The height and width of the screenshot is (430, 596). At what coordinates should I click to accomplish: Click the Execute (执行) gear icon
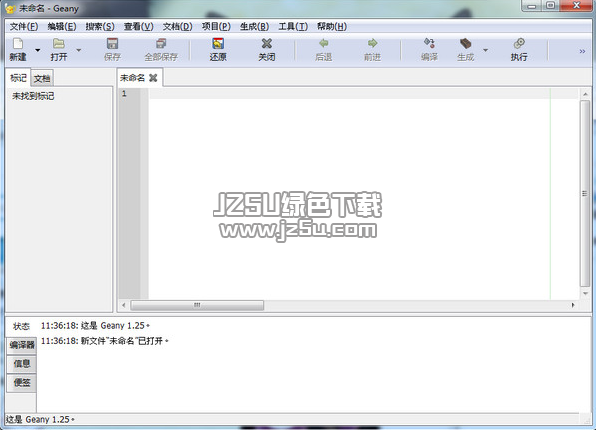pyautogui.click(x=519, y=43)
